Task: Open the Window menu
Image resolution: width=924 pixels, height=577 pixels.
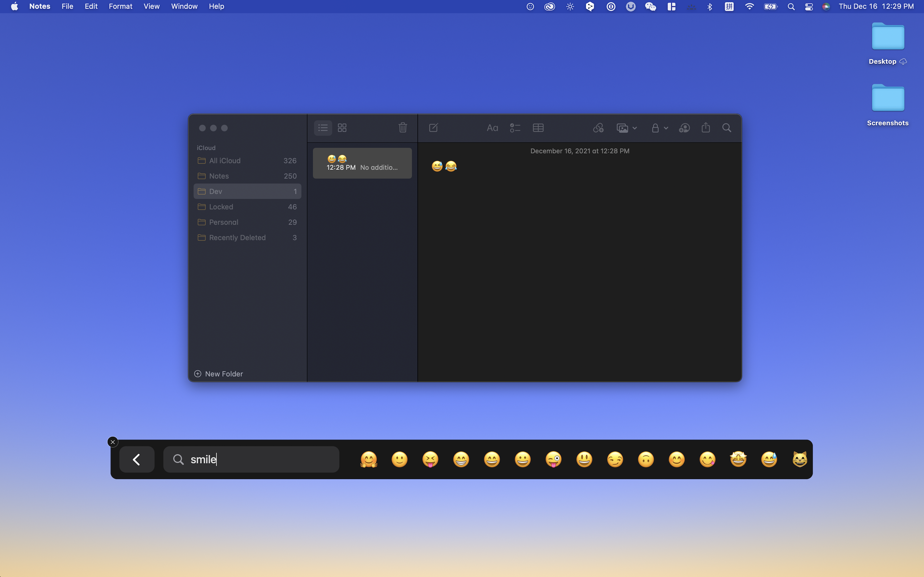Action: point(184,6)
